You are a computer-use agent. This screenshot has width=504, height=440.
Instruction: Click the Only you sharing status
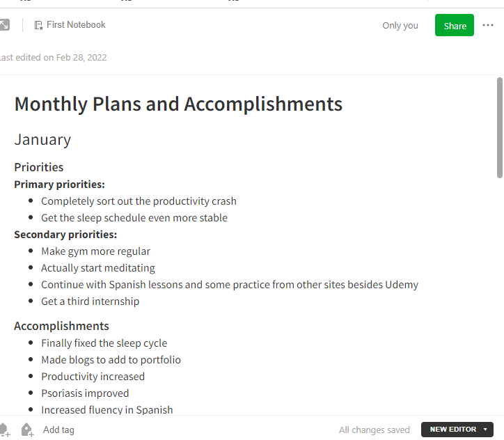pos(400,25)
